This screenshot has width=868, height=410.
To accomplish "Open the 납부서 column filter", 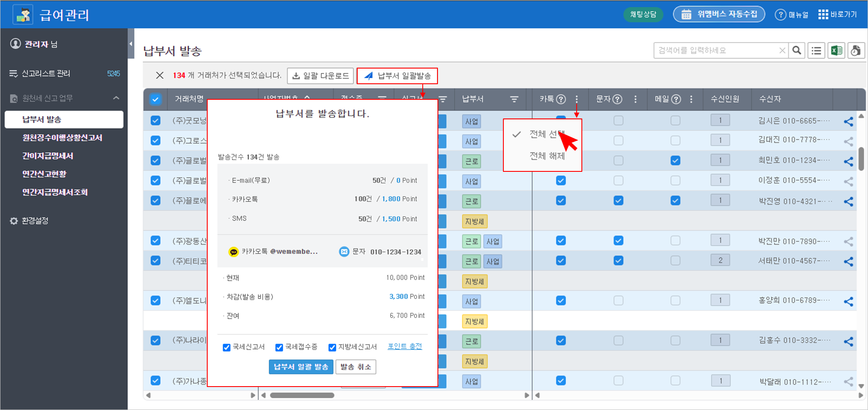I will tap(514, 99).
